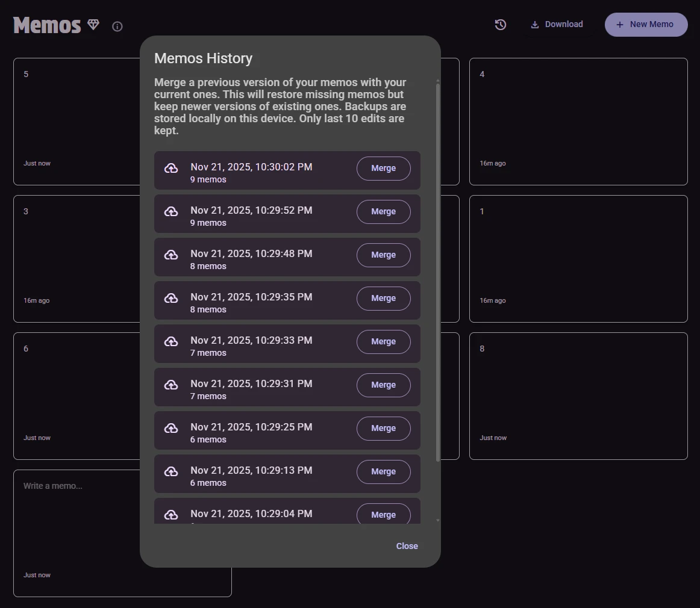The width and height of the screenshot is (700, 608).
Task: Merge the 10:29:31 PM backup
Action: click(x=383, y=385)
